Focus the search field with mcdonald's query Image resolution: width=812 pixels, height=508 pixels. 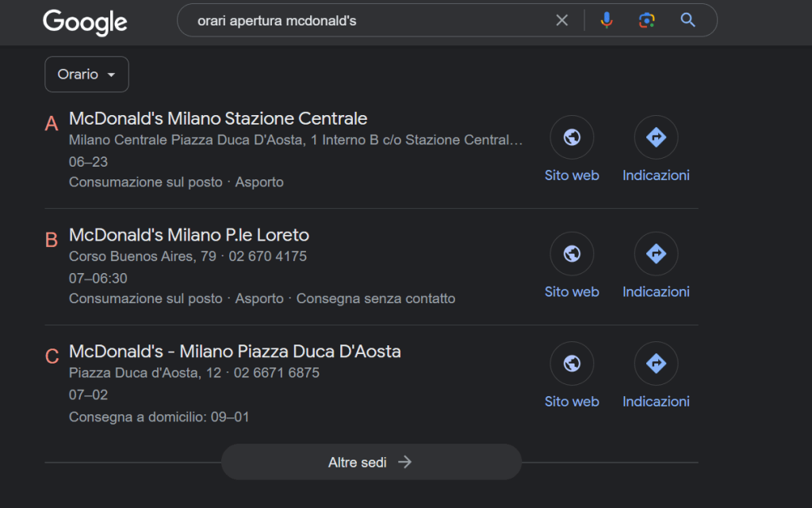pyautogui.click(x=365, y=21)
